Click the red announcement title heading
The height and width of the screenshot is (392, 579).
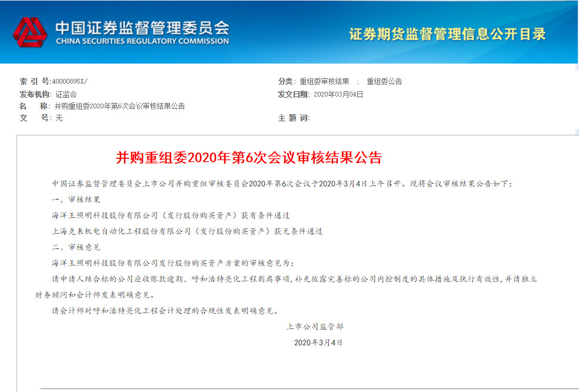pyautogui.click(x=249, y=158)
